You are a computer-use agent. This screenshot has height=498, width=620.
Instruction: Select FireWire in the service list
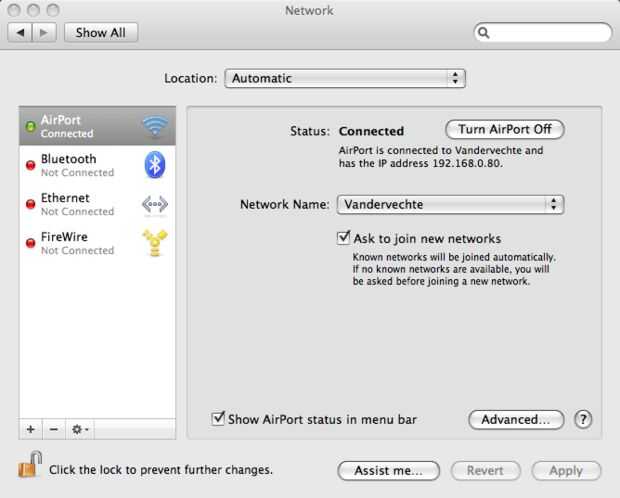[x=97, y=243]
